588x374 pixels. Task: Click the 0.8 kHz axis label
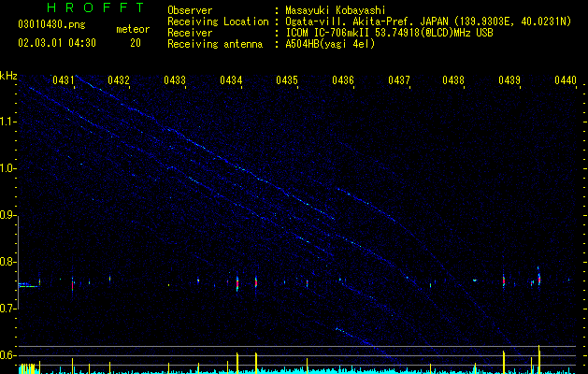click(x=7, y=262)
